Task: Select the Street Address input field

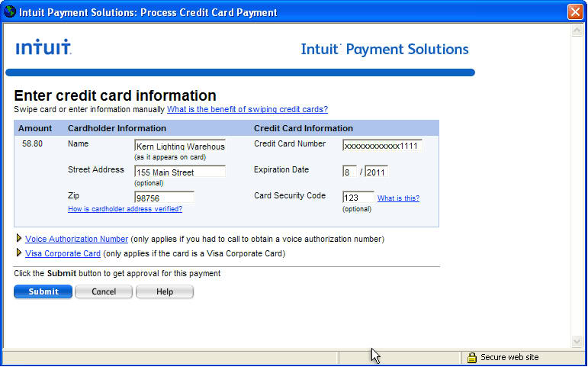Action: 179,172
